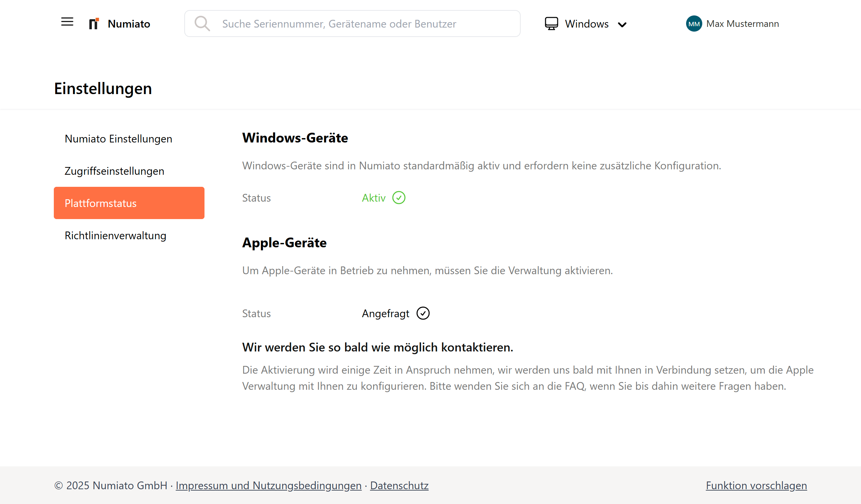861x504 pixels.
Task: Open the Windows platform selector
Action: pyautogui.click(x=586, y=24)
